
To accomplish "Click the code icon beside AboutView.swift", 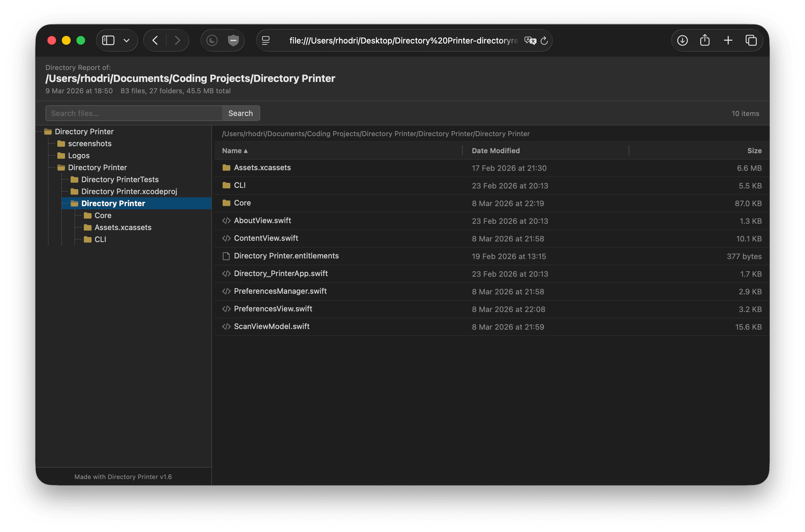I will tap(226, 221).
